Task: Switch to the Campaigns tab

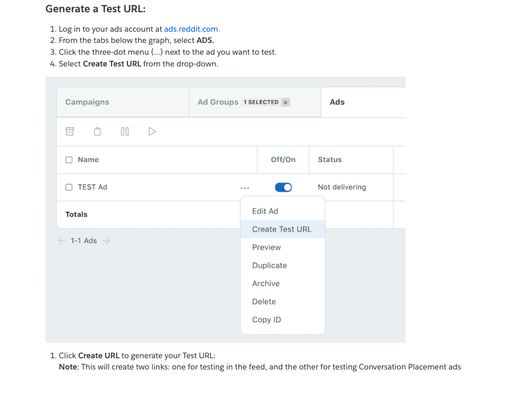Action: (x=87, y=102)
